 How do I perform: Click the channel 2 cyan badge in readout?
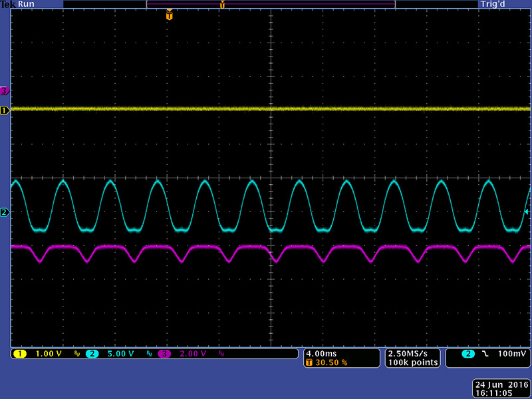tap(92, 354)
